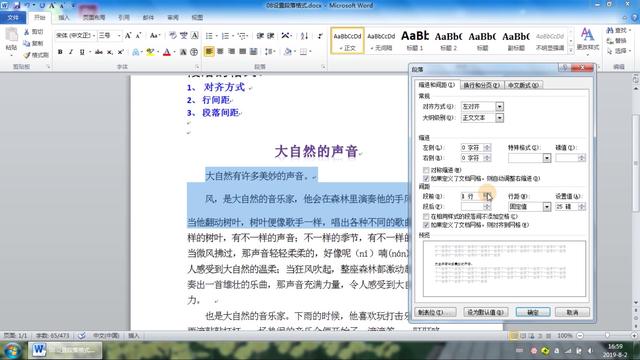Viewport: 640px width, 360px height.
Task: Open the font name dropdown
Action: pyautogui.click(x=93, y=36)
